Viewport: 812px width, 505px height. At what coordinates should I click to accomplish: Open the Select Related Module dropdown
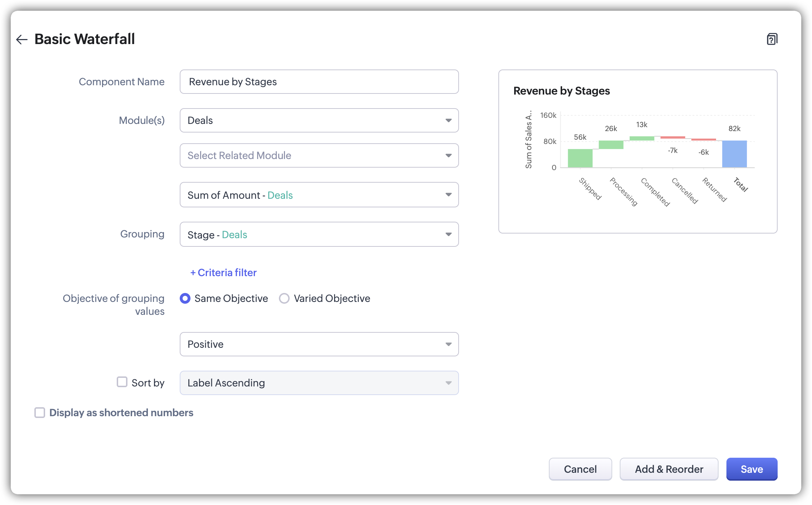click(x=319, y=155)
